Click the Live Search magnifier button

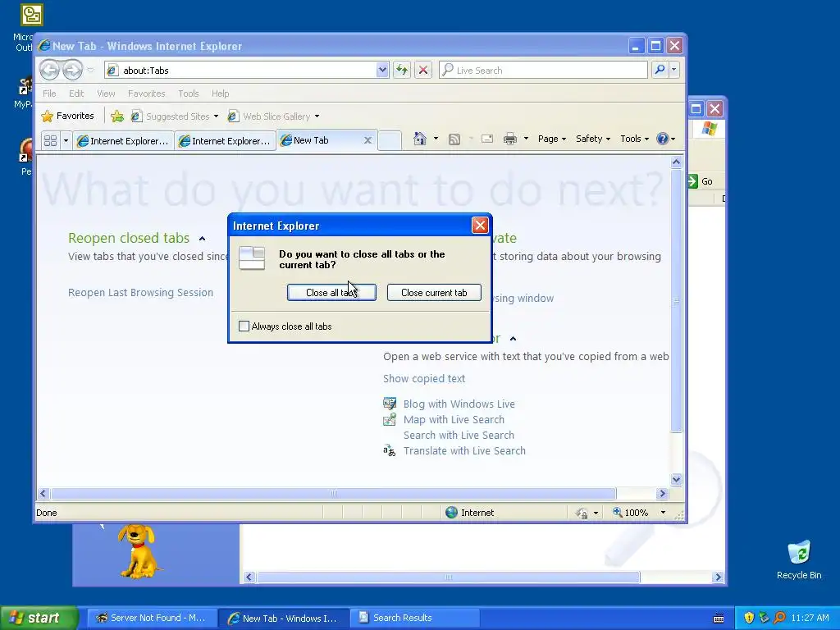660,70
